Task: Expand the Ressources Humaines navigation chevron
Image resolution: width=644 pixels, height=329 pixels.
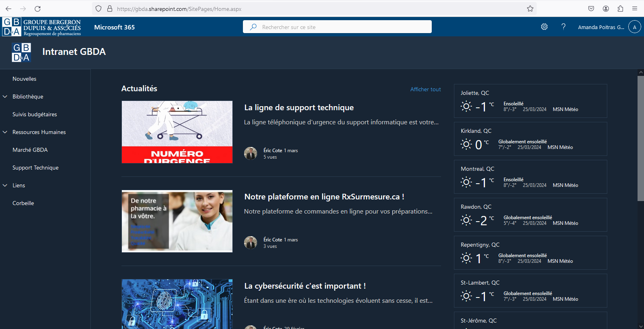Action: (x=5, y=132)
